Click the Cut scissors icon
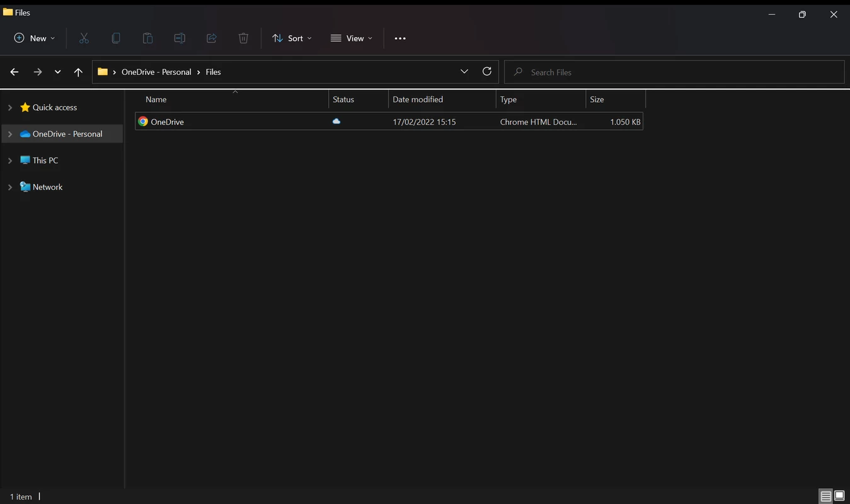The width and height of the screenshot is (850, 504). point(84,38)
